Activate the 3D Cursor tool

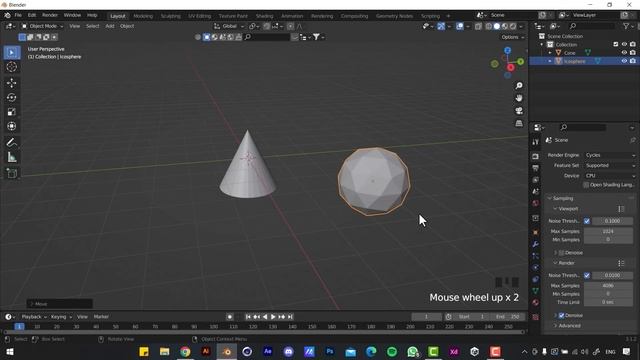tap(11, 67)
